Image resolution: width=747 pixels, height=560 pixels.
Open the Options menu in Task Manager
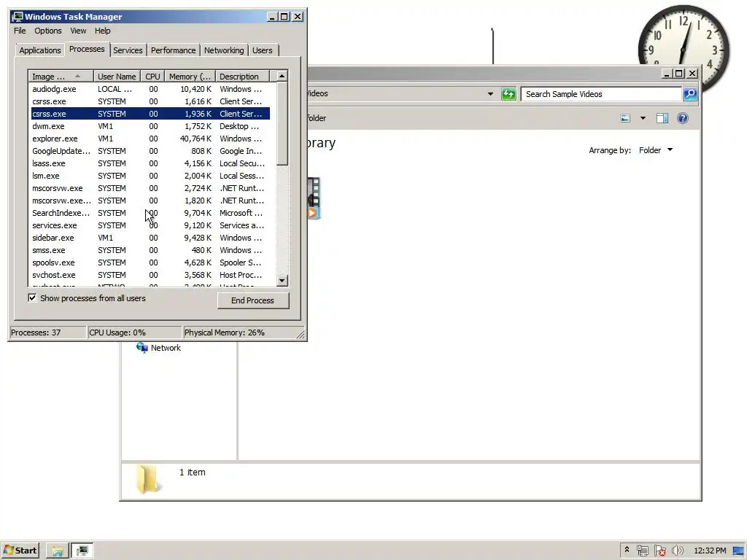click(x=47, y=31)
